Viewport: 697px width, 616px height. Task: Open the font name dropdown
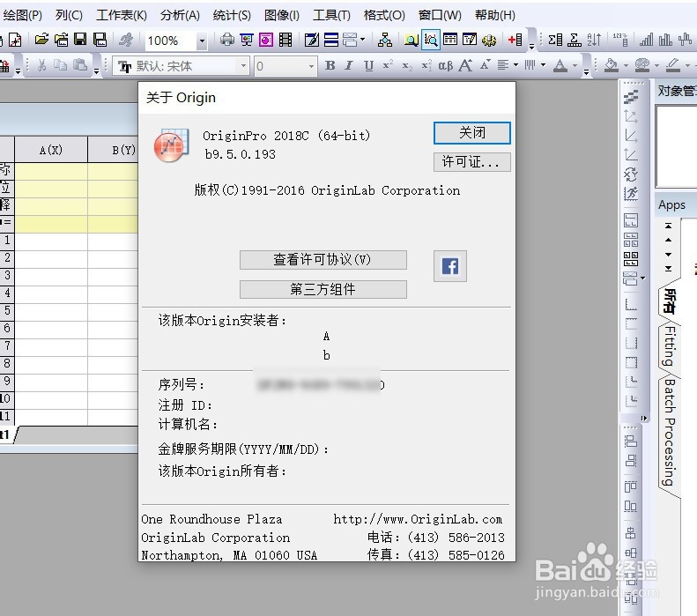click(x=243, y=66)
